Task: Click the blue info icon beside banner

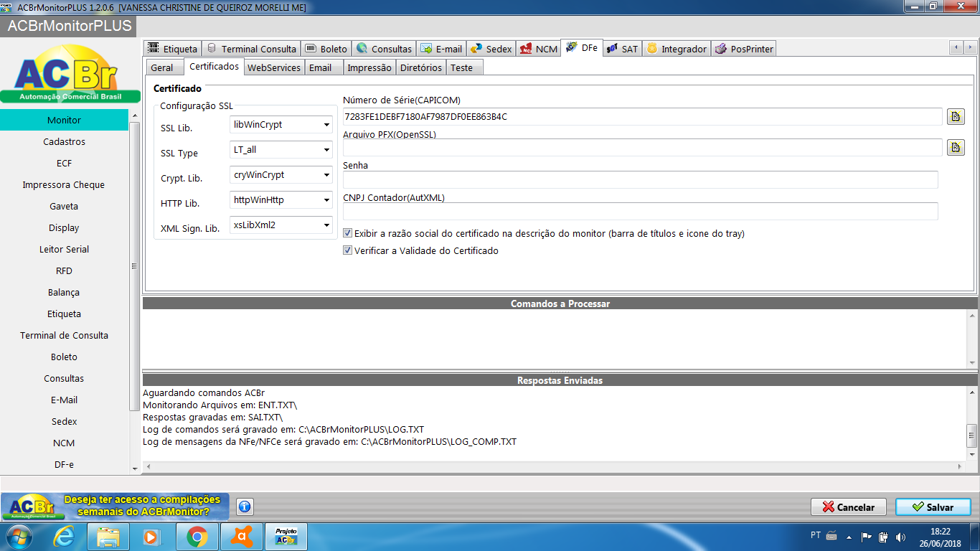Action: [x=245, y=507]
